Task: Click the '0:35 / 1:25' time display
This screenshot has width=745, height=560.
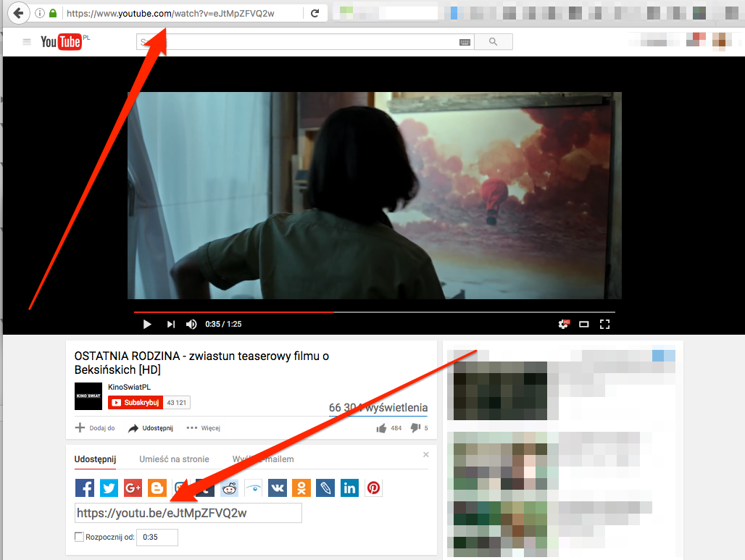Action: pos(223,324)
